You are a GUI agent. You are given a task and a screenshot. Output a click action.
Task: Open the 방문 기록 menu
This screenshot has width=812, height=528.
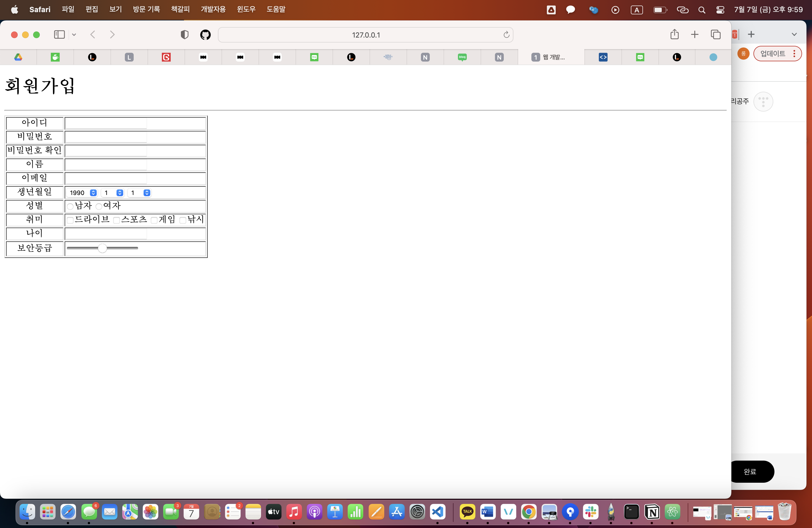click(146, 9)
